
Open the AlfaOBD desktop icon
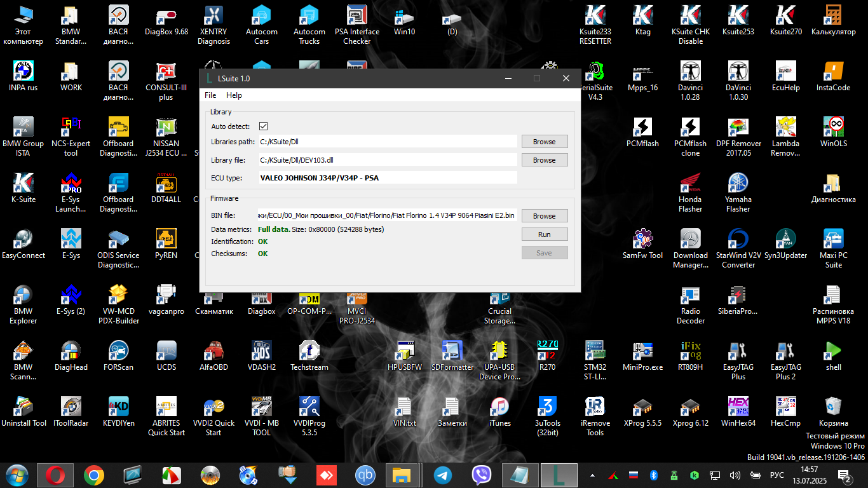[x=214, y=357]
